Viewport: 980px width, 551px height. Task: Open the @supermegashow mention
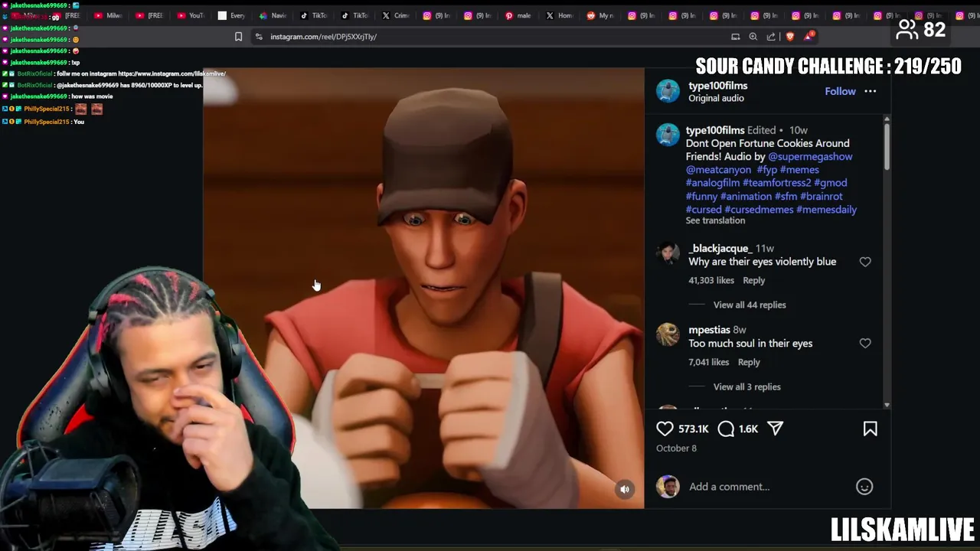click(x=810, y=156)
